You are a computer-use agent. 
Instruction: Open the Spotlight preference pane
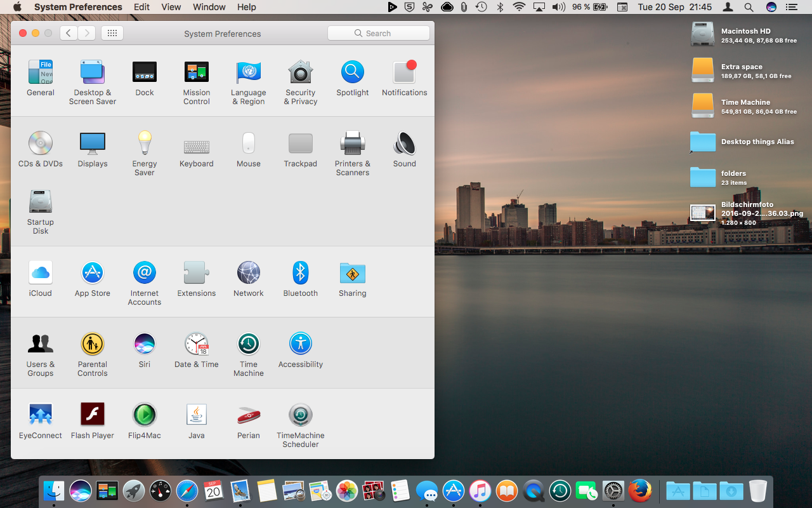coord(353,72)
